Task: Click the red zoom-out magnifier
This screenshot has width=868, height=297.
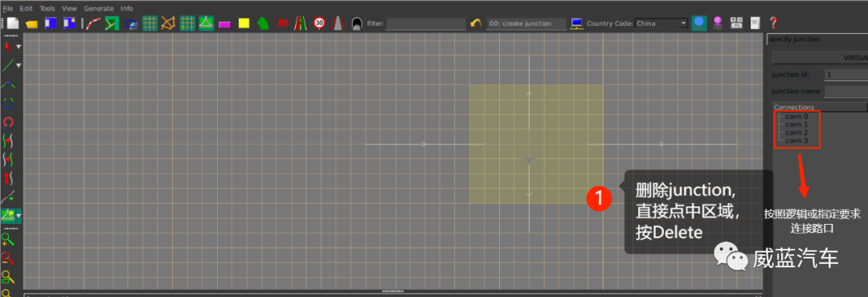Action: 8,258
